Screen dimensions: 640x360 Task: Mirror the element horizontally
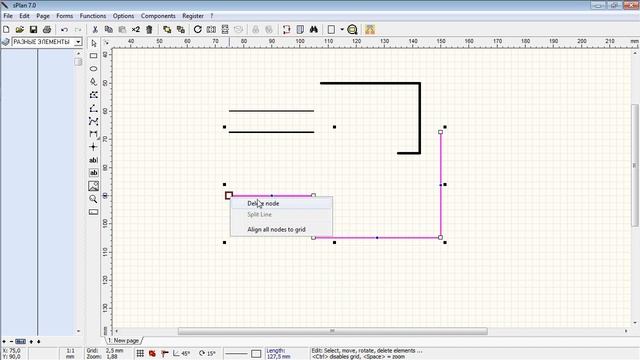211,29
